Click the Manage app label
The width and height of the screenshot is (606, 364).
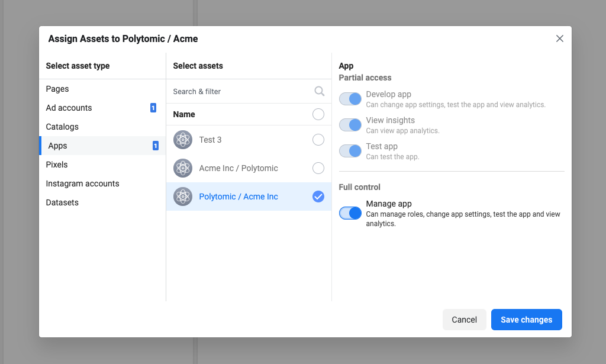[389, 204]
